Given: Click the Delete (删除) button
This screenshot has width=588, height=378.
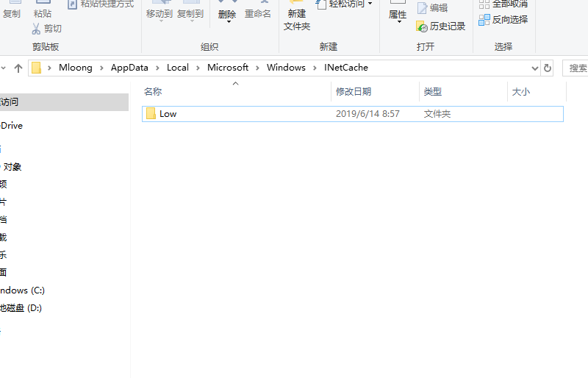Looking at the screenshot, I should [227, 11].
